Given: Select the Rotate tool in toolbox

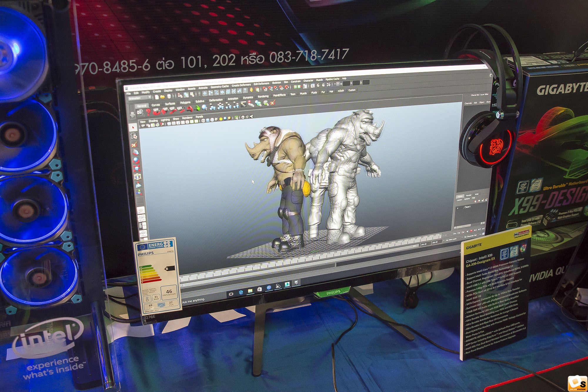Looking at the screenshot, I should pos(136,161).
